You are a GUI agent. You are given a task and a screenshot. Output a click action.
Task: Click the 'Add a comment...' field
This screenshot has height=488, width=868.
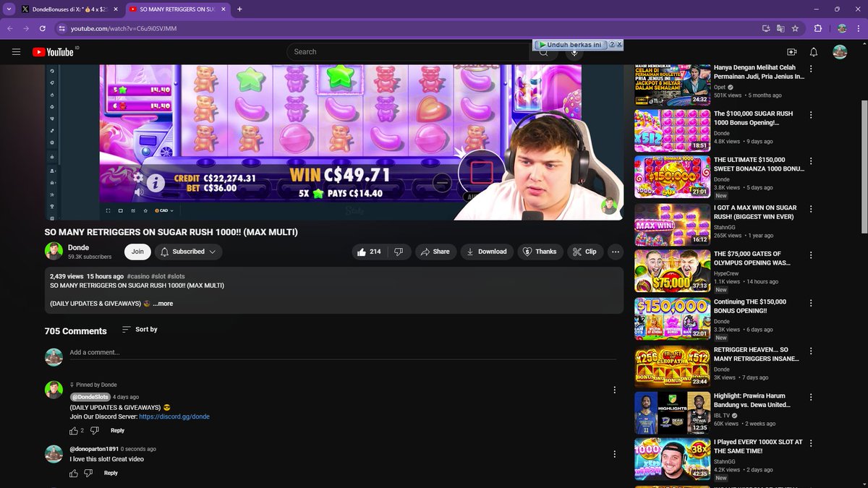point(344,353)
